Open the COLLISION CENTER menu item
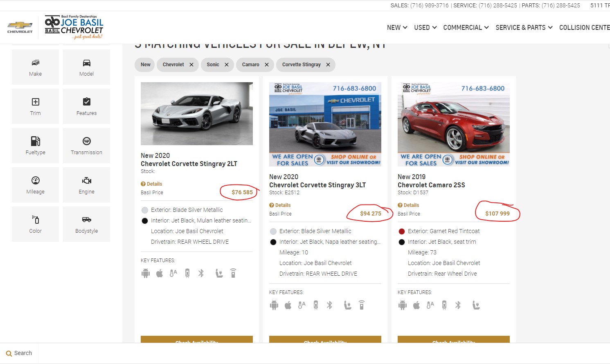This screenshot has width=610, height=364. (x=584, y=27)
